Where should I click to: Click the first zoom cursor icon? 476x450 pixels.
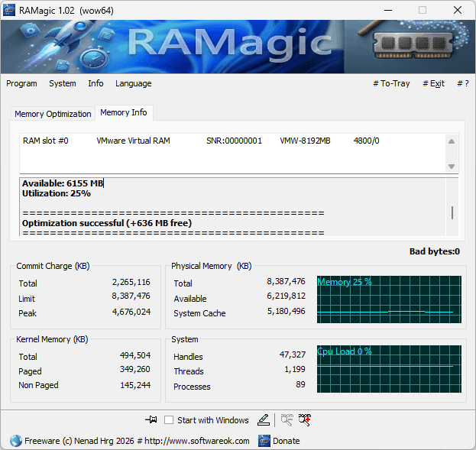pos(287,419)
